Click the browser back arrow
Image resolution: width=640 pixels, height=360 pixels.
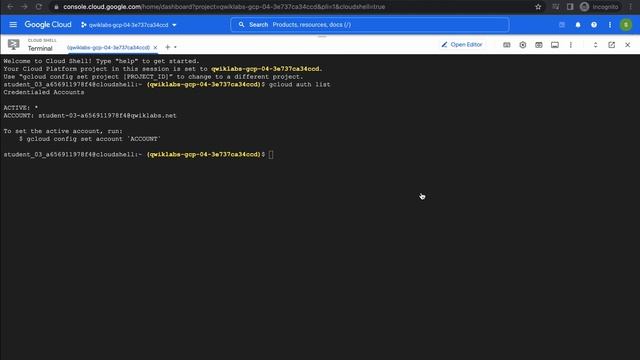click(11, 7)
